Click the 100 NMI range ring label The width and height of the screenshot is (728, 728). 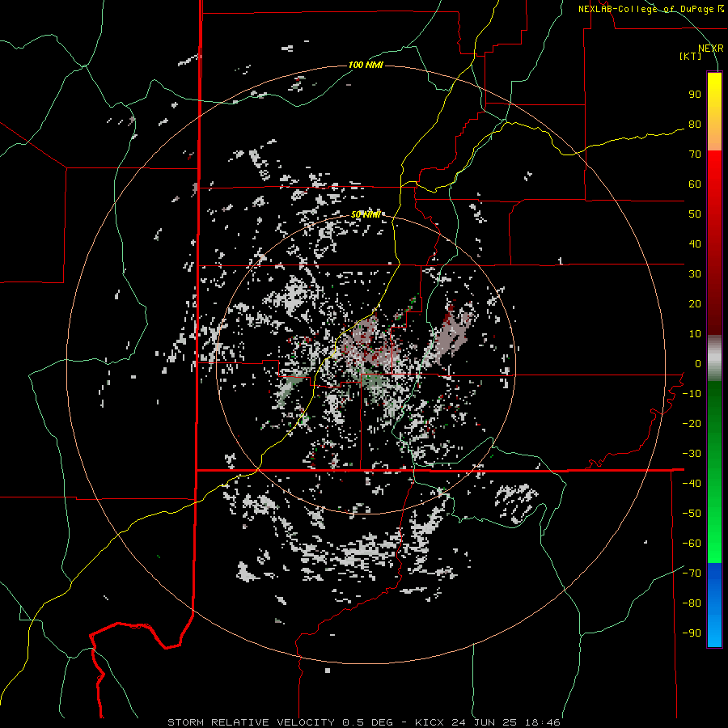(x=366, y=65)
